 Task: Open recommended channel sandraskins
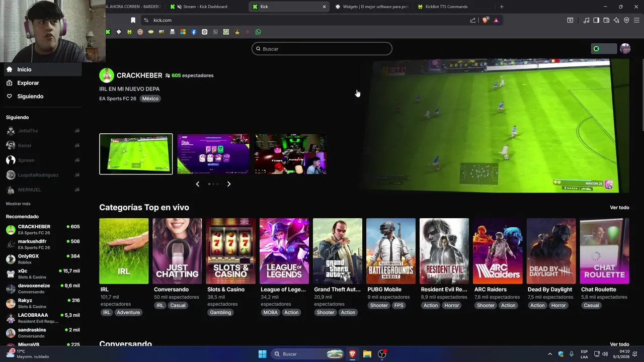(43, 333)
